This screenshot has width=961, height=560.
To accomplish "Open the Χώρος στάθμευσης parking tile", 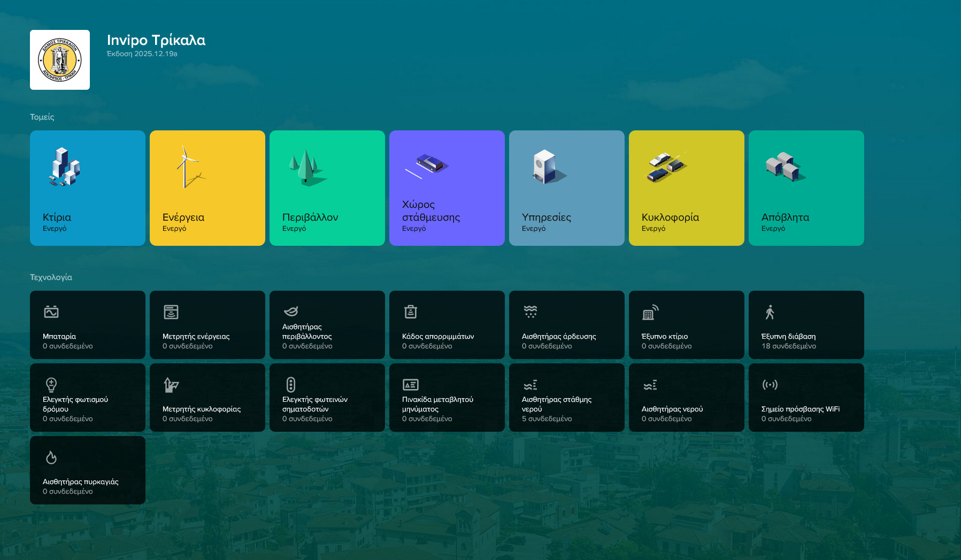I will (447, 188).
